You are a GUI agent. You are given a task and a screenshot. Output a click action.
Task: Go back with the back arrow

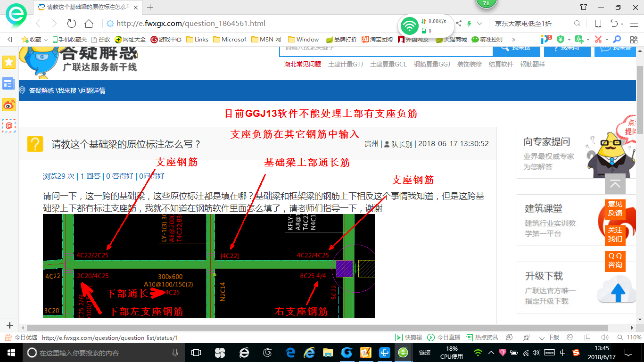click(x=38, y=24)
